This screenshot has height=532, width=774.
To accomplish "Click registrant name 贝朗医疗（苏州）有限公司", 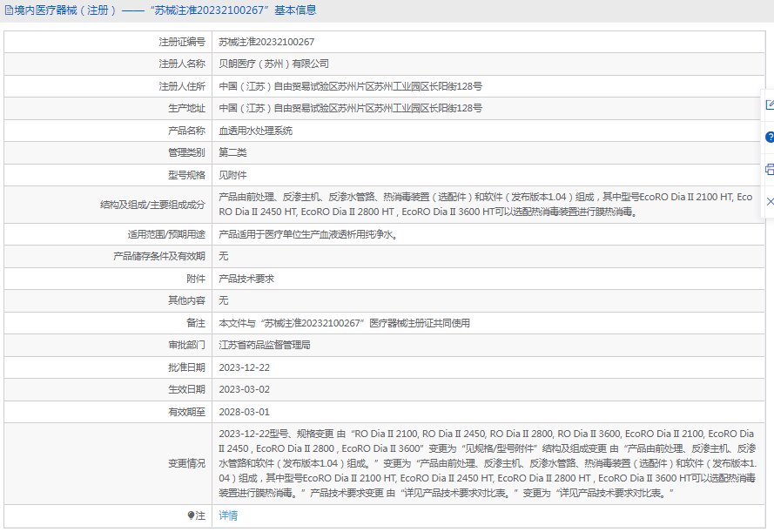I will tap(273, 64).
